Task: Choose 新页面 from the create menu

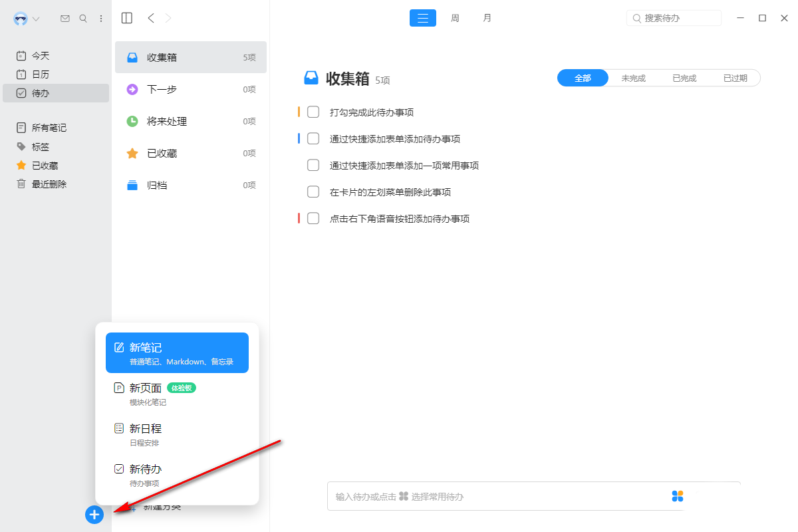Action: [x=177, y=394]
